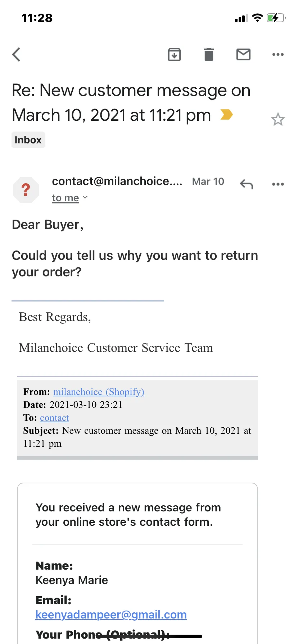Mark email as unread envelope icon

243,55
